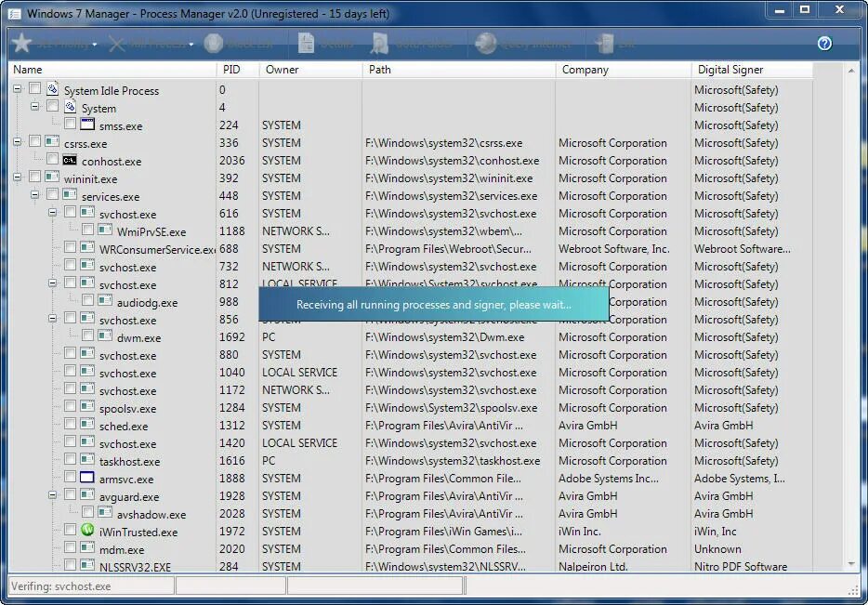Viewport: 868px width, 605px height.
Task: Click the Set Priority star icon
Action: [x=21, y=43]
